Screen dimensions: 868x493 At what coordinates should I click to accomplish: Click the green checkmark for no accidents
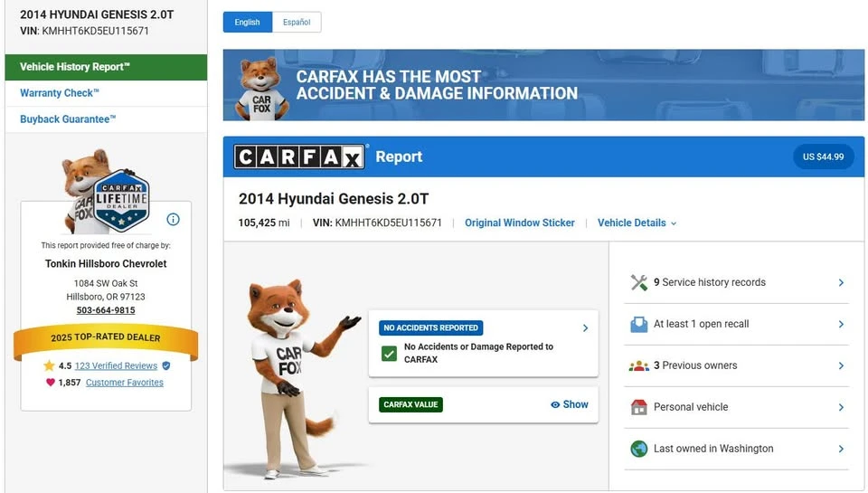[389, 354]
